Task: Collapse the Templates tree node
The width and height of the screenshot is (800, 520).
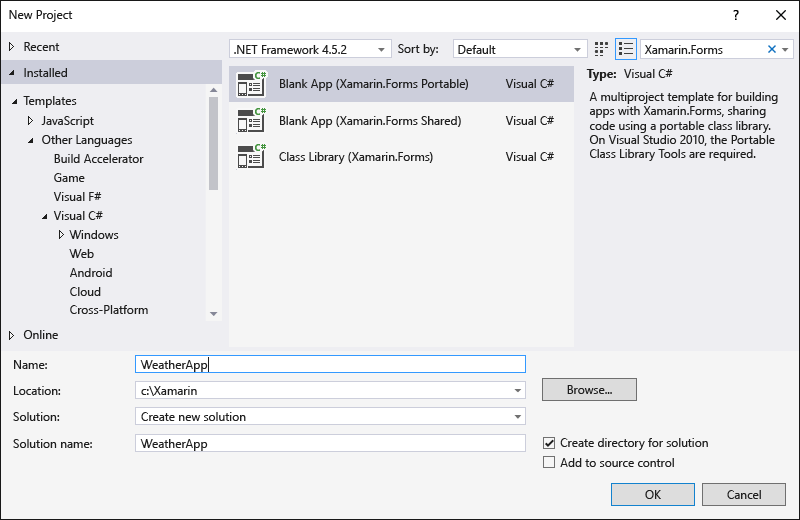Action: pyautogui.click(x=15, y=101)
